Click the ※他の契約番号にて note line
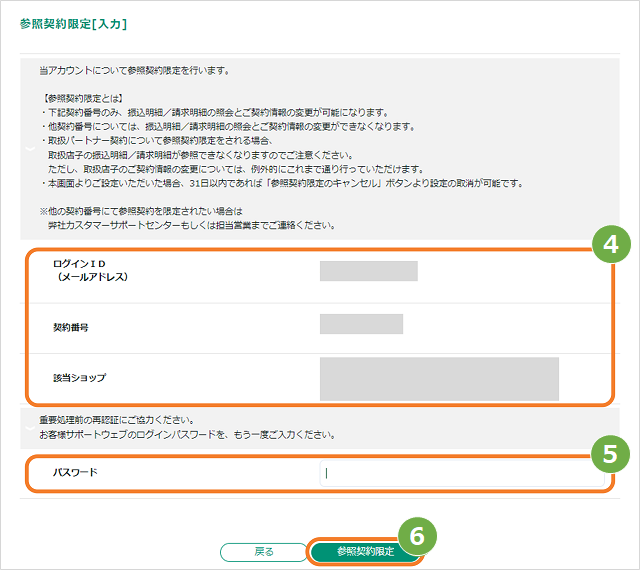The image size is (640, 570). point(141,211)
